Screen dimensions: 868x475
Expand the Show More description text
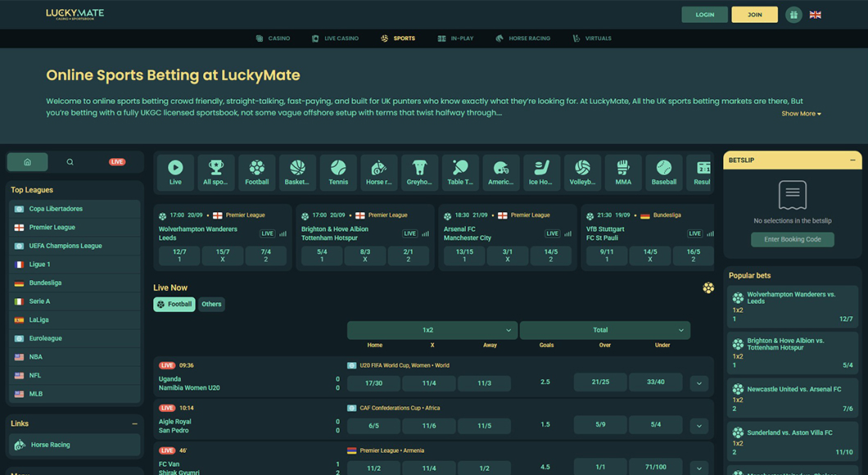pos(800,113)
